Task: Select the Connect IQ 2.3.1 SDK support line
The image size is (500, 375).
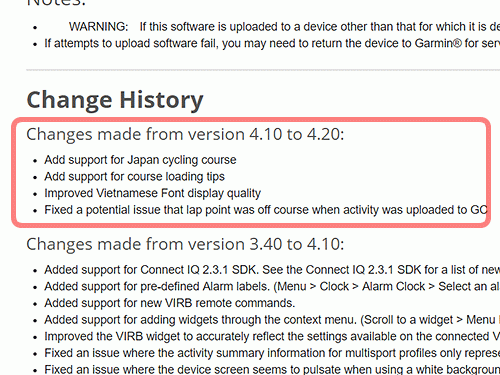Action: pos(272,270)
